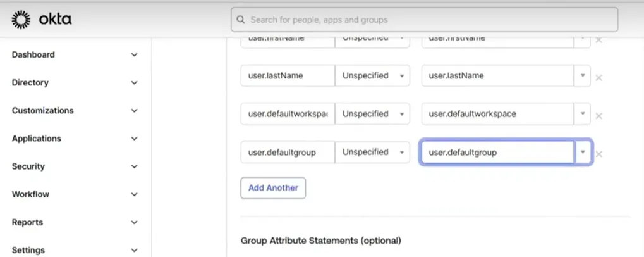Expand the Workflow chevron

135,194
